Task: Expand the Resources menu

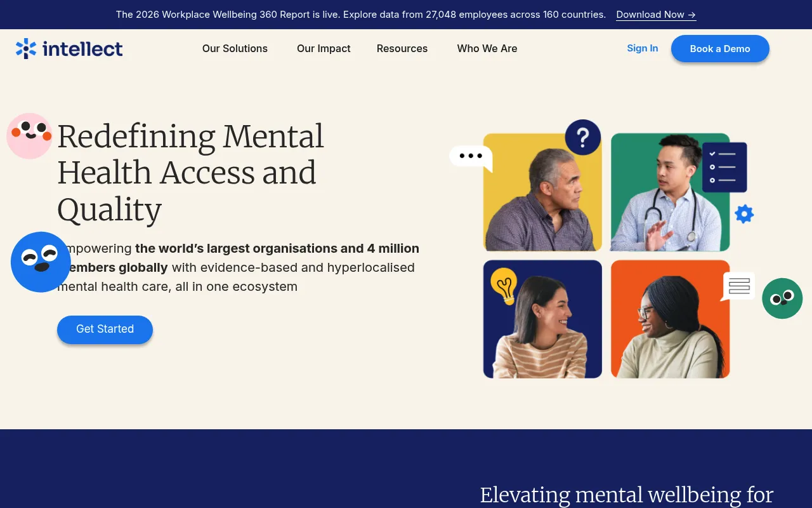Action: 402,48
